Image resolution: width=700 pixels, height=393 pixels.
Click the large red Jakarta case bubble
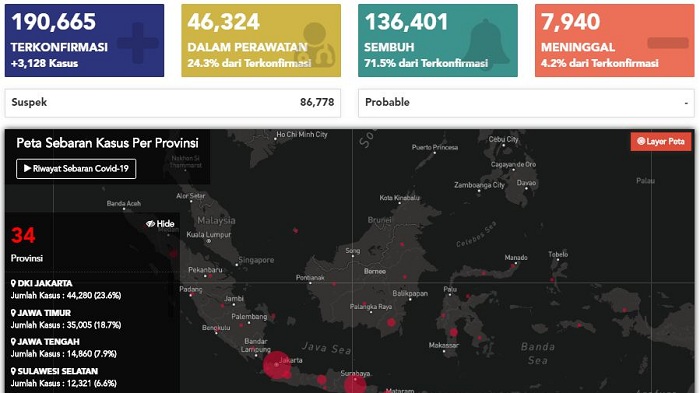pyautogui.click(x=277, y=364)
